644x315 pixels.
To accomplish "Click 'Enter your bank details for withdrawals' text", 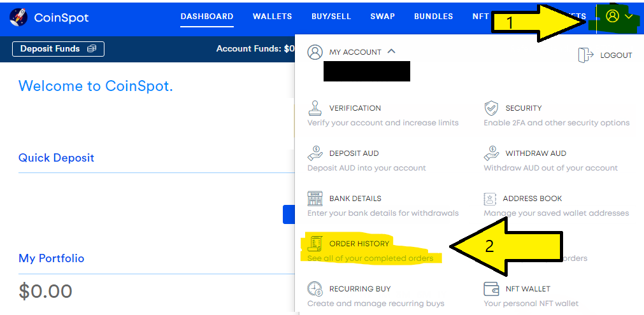I will [x=383, y=213].
